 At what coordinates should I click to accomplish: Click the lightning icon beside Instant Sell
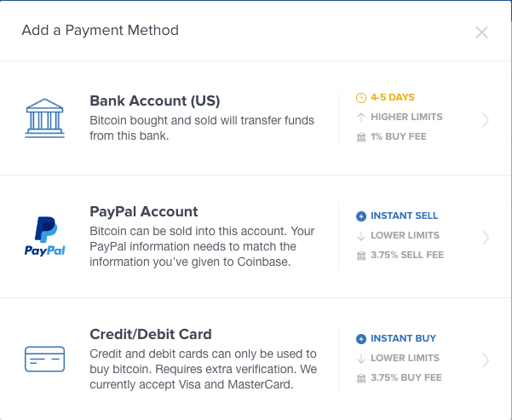coord(360,216)
